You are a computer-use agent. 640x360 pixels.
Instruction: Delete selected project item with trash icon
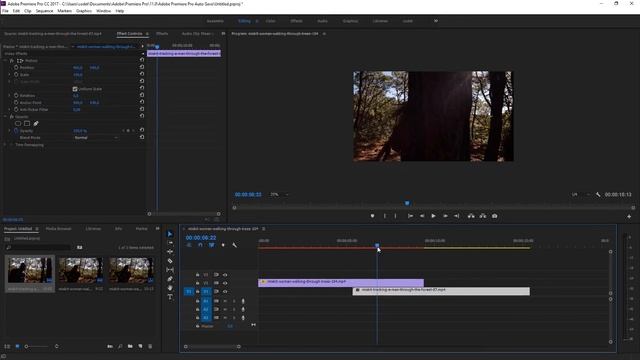click(x=150, y=346)
